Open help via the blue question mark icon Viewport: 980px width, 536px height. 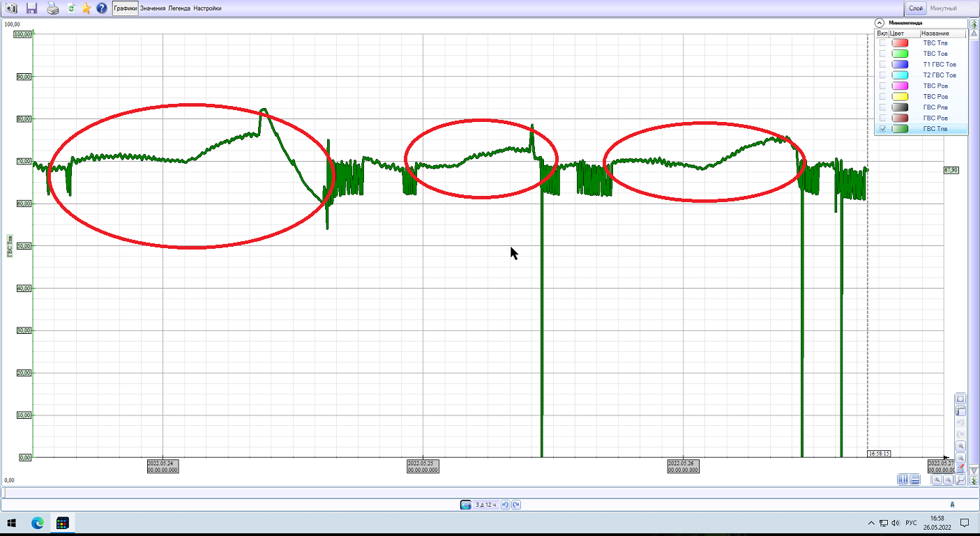tap(102, 8)
